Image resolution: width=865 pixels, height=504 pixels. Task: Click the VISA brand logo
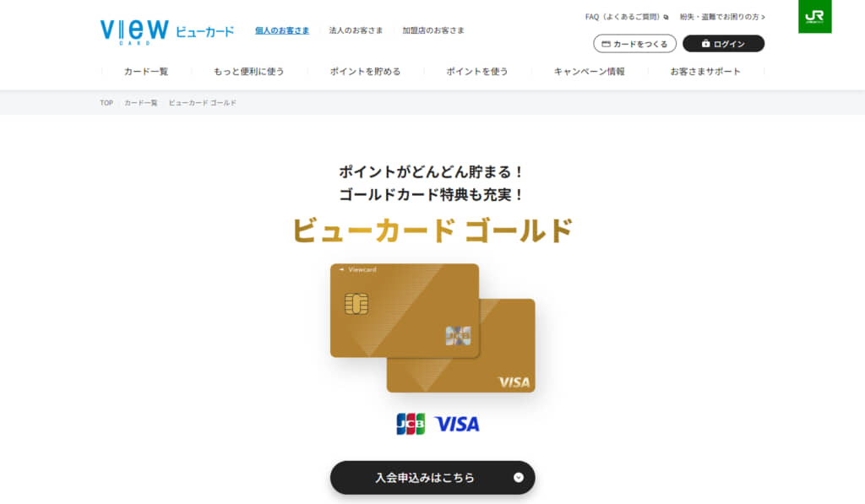457,424
